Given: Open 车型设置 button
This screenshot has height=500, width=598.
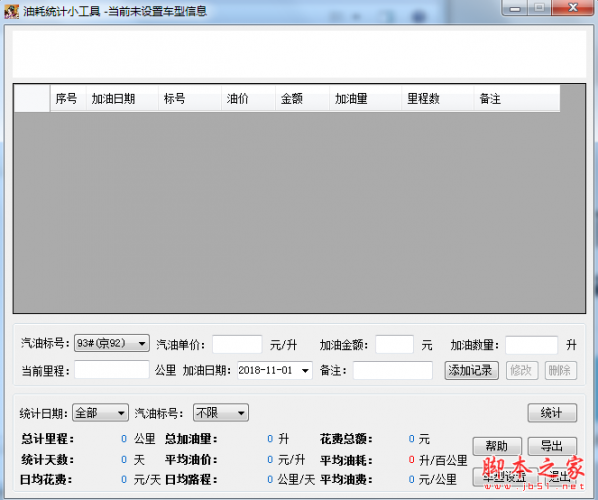Looking at the screenshot, I should tap(505, 477).
